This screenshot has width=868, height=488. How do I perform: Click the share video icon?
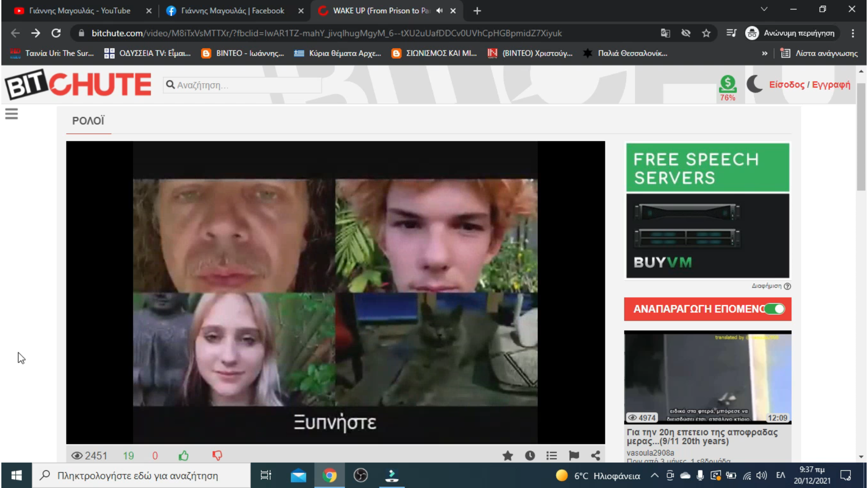595,455
